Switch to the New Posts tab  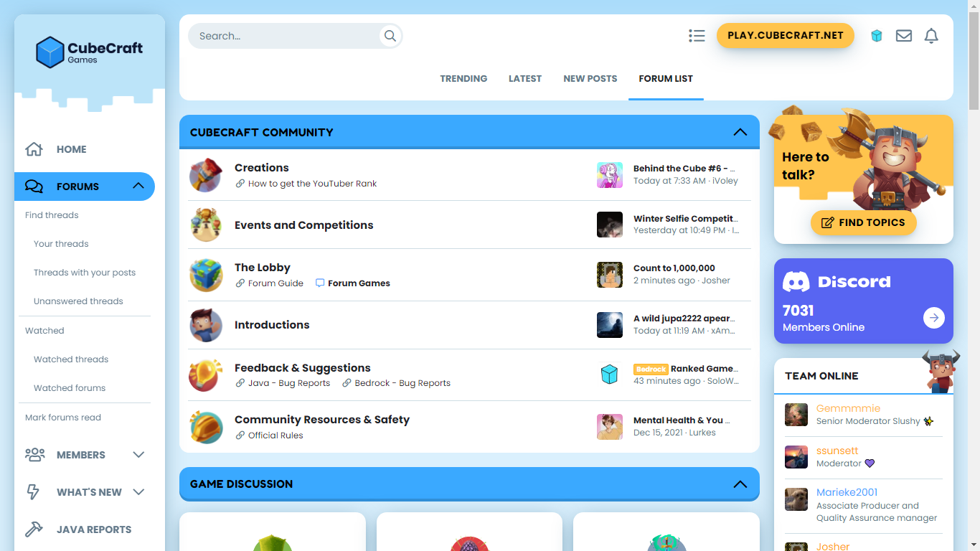pyautogui.click(x=590, y=79)
